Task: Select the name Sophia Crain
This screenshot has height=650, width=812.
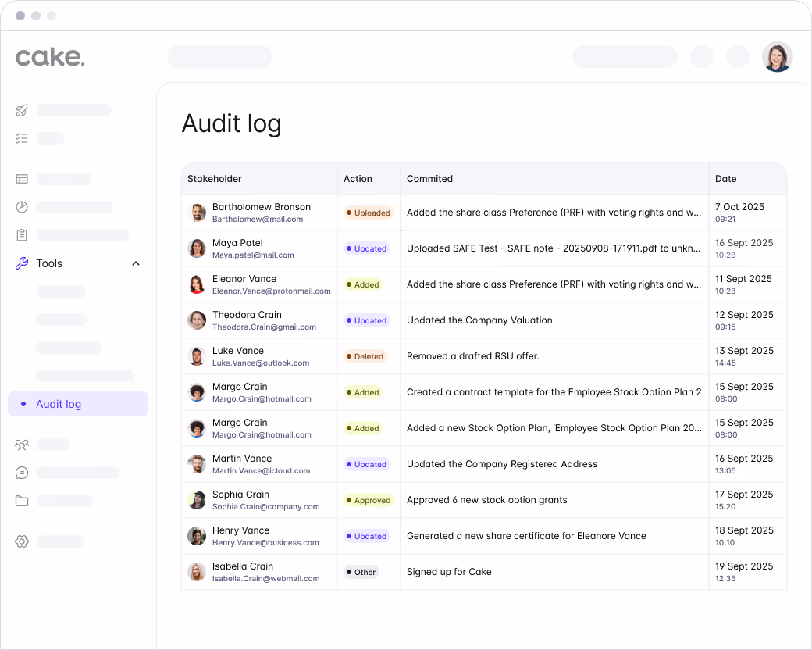Action: [240, 495]
